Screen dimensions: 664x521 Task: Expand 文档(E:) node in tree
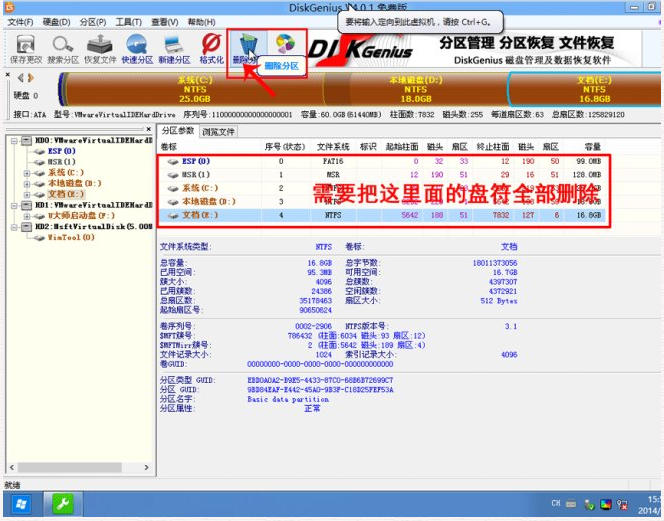[x=27, y=195]
